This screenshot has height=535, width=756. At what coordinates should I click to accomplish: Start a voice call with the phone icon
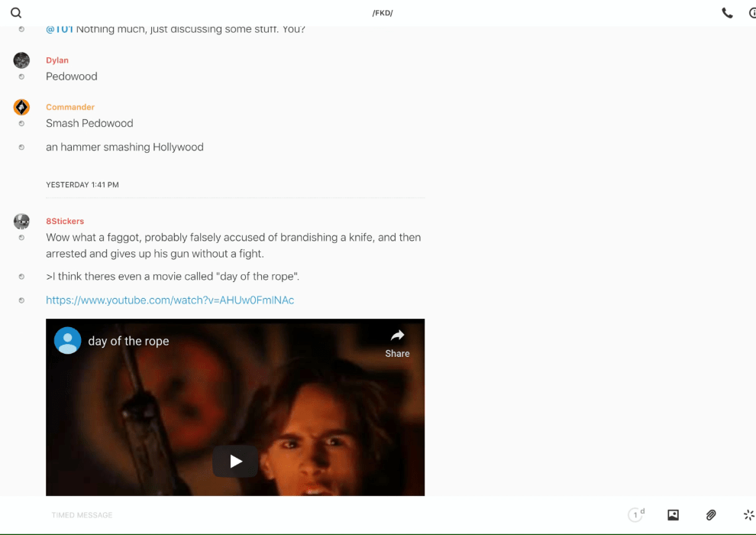pos(727,13)
